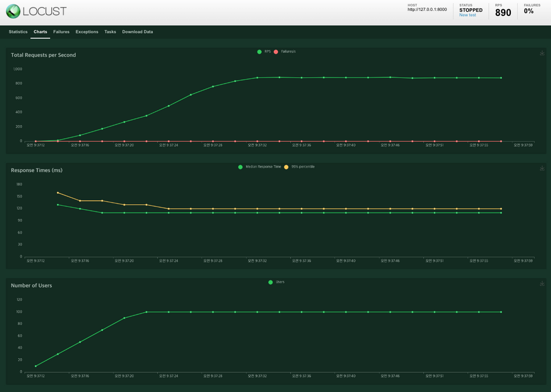Switch to the Failures tab

[61, 32]
